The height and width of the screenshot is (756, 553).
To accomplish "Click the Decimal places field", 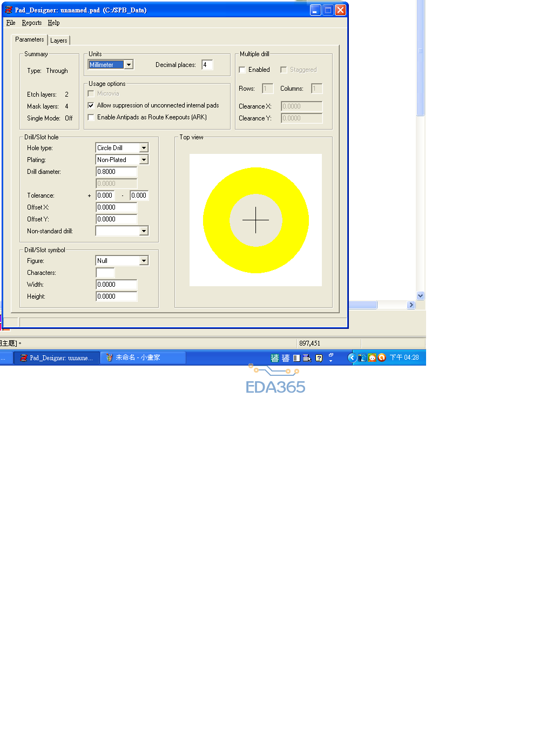I will (207, 65).
